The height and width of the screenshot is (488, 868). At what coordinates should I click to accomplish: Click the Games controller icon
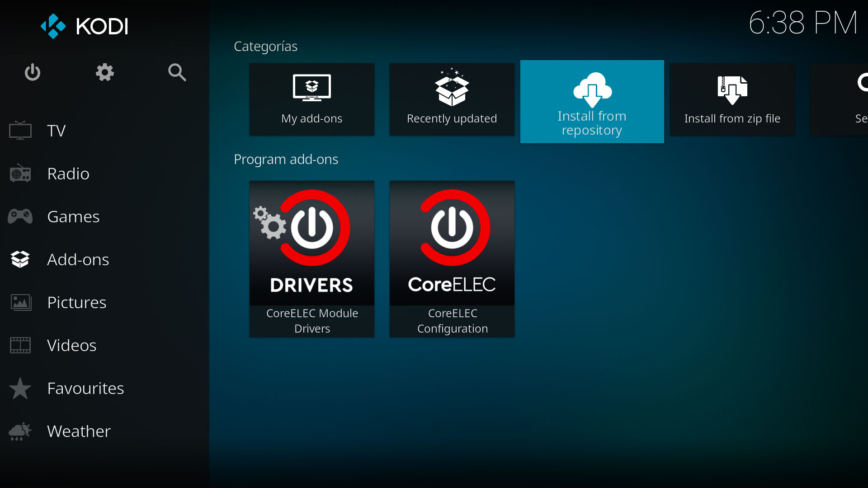pyautogui.click(x=20, y=216)
